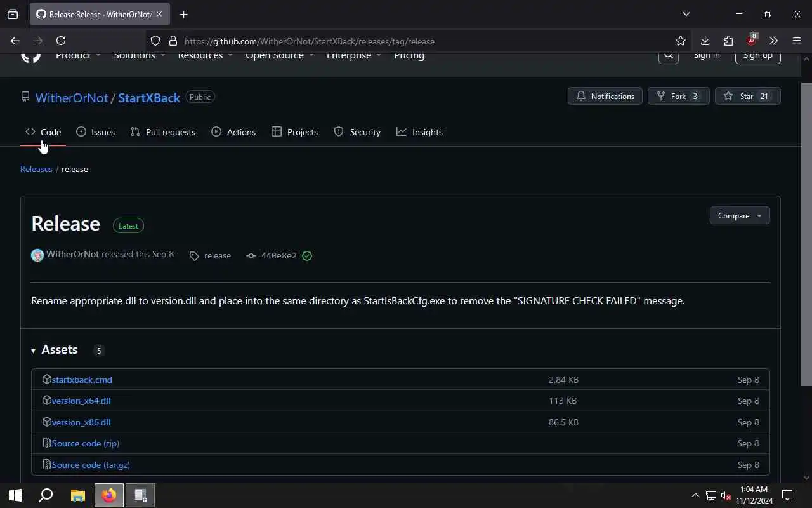This screenshot has height=508, width=812.
Task: Open the WitherOrNot owner link in header
Action: 72,98
